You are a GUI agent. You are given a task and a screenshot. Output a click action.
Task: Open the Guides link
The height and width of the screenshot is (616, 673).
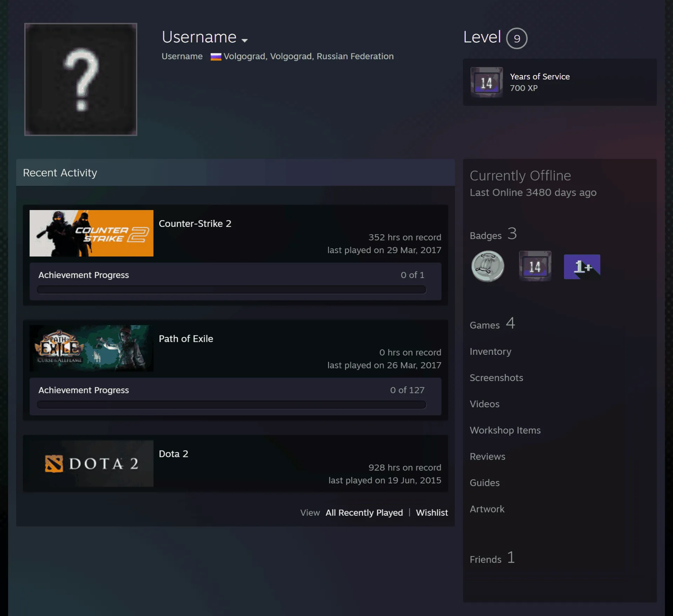point(484,483)
